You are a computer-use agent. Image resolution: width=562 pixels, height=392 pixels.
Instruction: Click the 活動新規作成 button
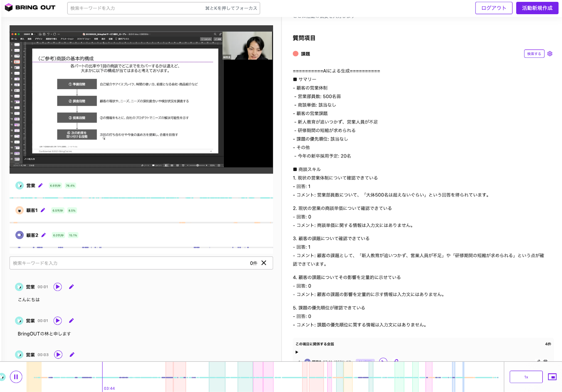537,8
